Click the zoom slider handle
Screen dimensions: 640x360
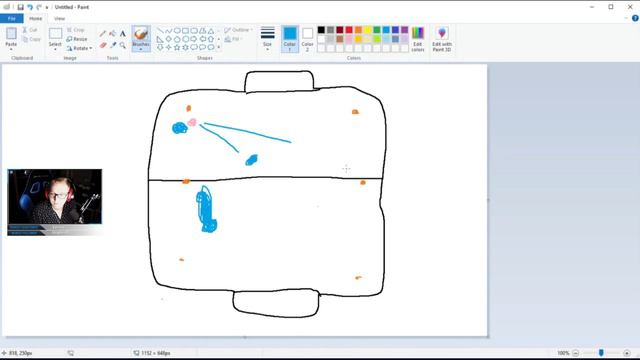pos(601,353)
